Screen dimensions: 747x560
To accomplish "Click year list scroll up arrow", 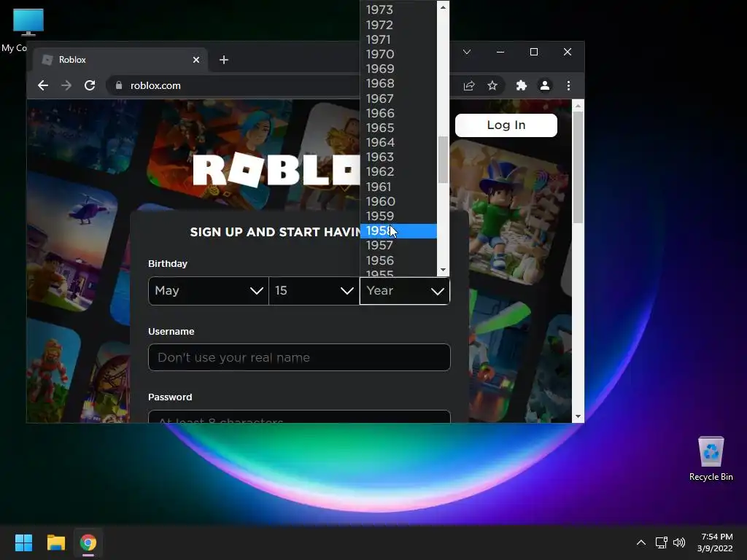I will 443,7.
